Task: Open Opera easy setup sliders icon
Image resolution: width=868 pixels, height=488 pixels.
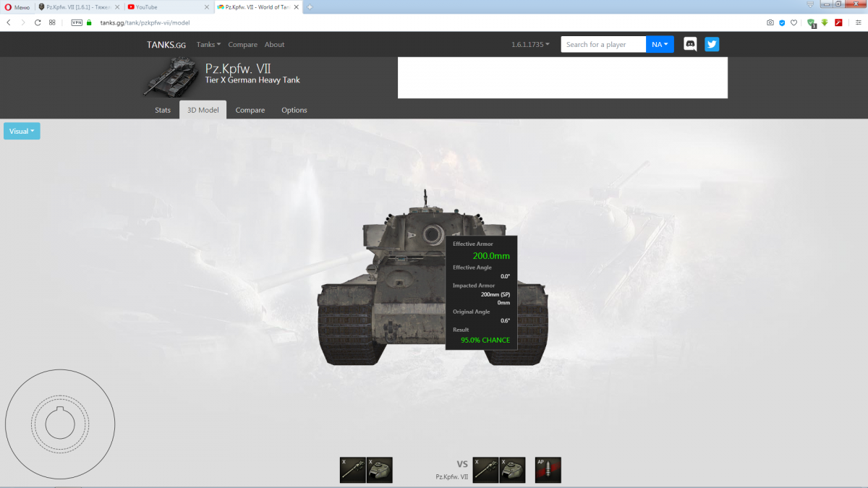Action: point(858,22)
